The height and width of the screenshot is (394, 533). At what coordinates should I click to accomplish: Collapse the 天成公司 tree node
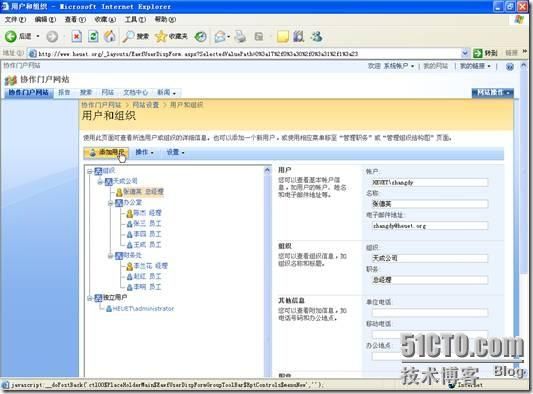pos(100,182)
